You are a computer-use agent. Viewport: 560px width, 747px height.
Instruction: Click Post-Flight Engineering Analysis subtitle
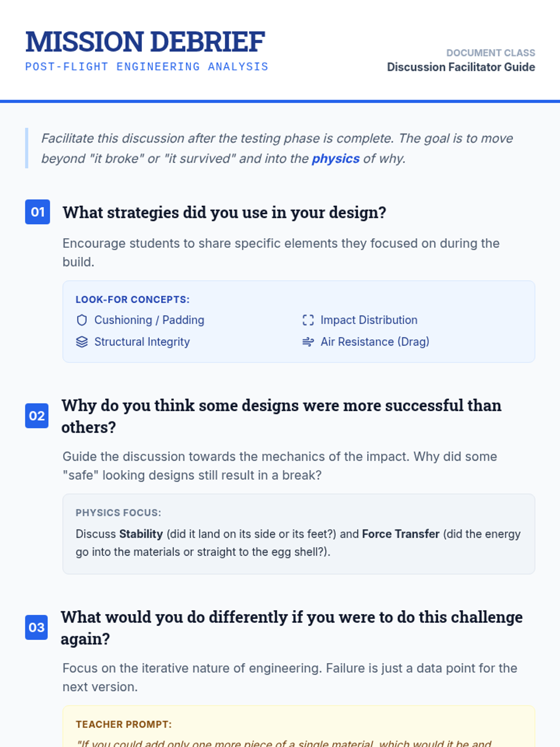click(147, 67)
